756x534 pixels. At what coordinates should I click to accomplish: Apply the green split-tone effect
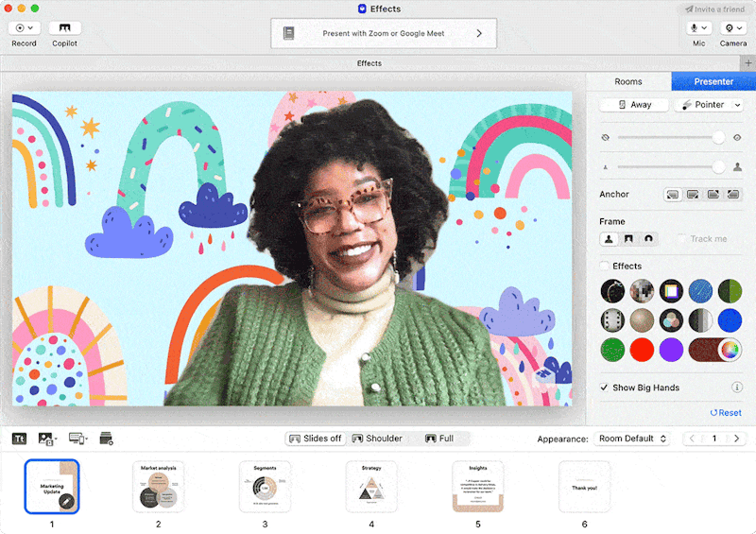(x=730, y=291)
